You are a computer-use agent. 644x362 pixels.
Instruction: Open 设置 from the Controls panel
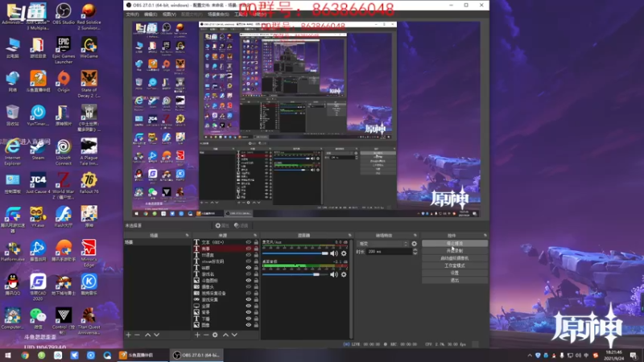click(x=455, y=273)
